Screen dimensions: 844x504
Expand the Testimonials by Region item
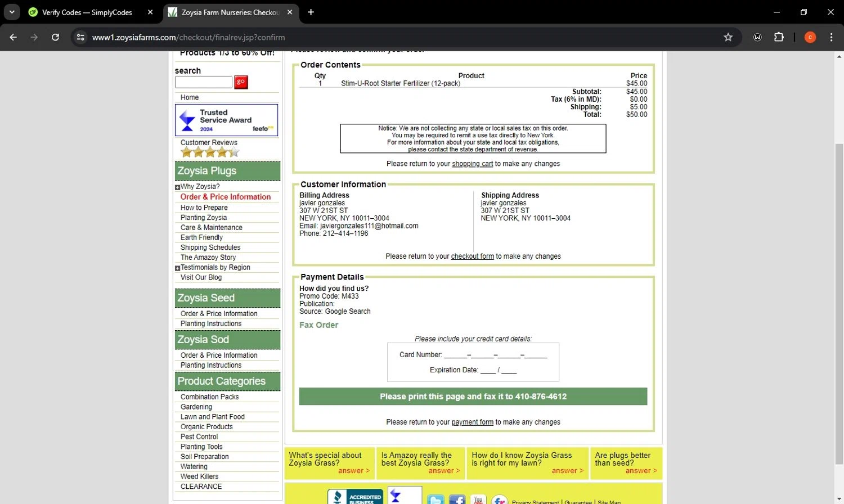[x=178, y=268]
